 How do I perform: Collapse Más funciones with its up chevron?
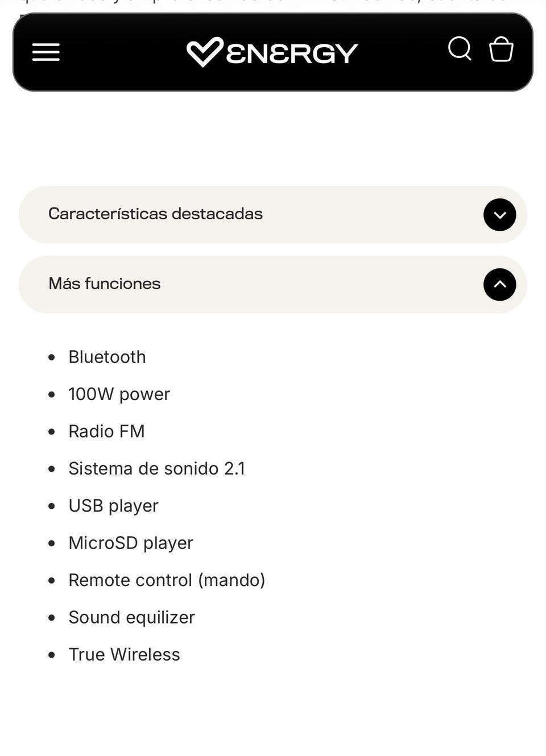499,285
